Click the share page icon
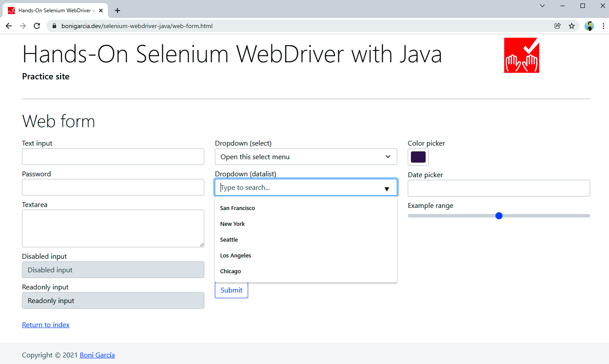The image size is (609, 364). [558, 26]
